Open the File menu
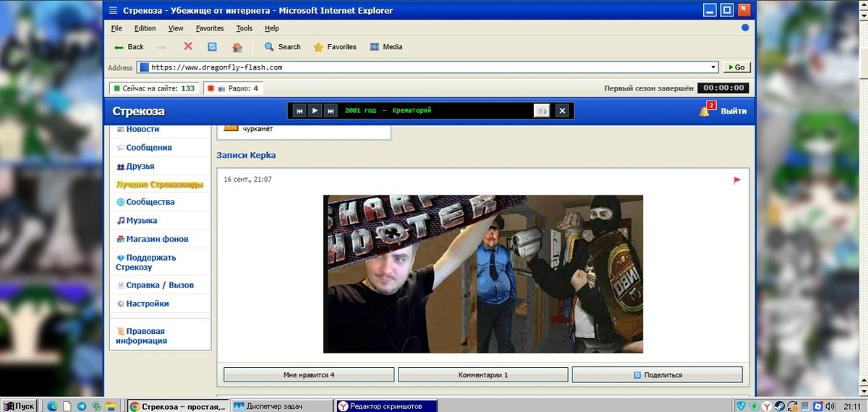The image size is (868, 412). (116, 28)
